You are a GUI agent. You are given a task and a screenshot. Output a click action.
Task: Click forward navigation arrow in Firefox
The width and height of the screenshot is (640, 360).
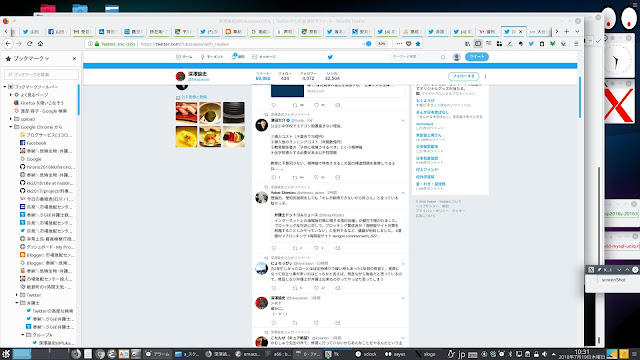(x=19, y=43)
